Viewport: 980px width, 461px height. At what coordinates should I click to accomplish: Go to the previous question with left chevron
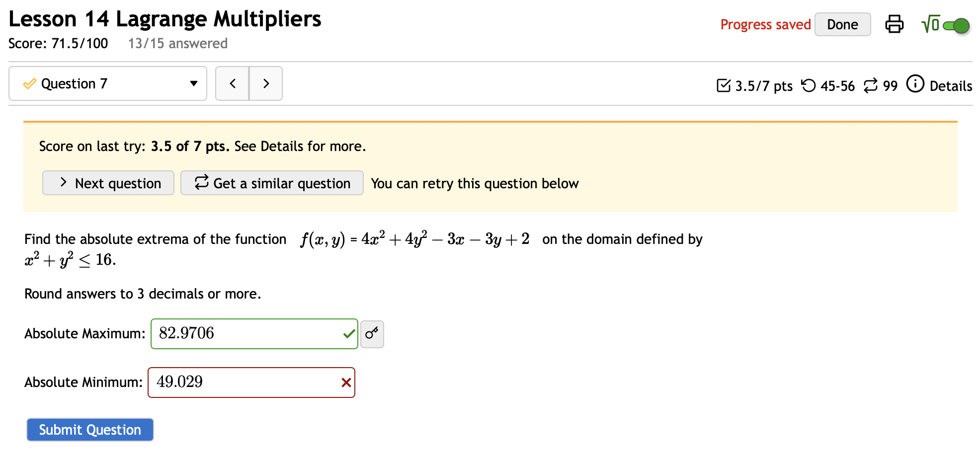click(x=232, y=83)
